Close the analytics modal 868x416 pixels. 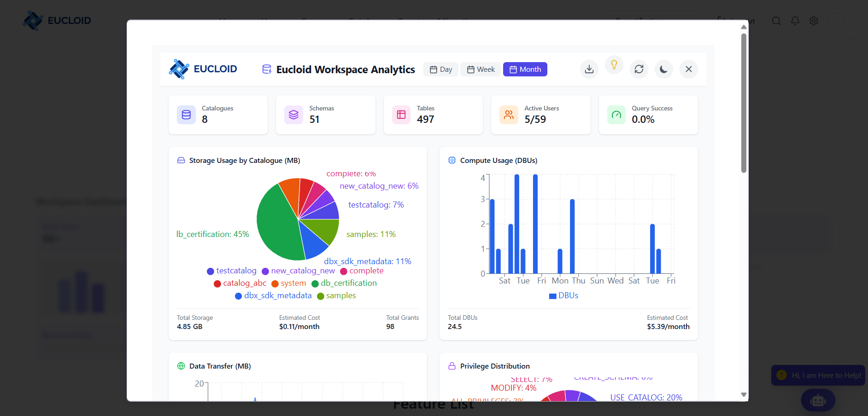[688, 69]
